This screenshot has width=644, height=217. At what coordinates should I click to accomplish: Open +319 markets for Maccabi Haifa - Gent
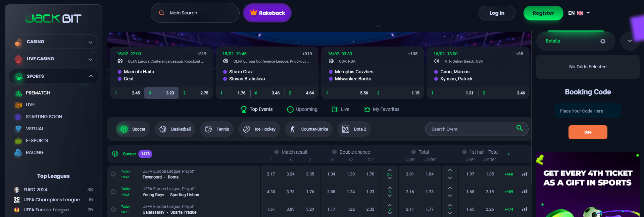[201, 54]
